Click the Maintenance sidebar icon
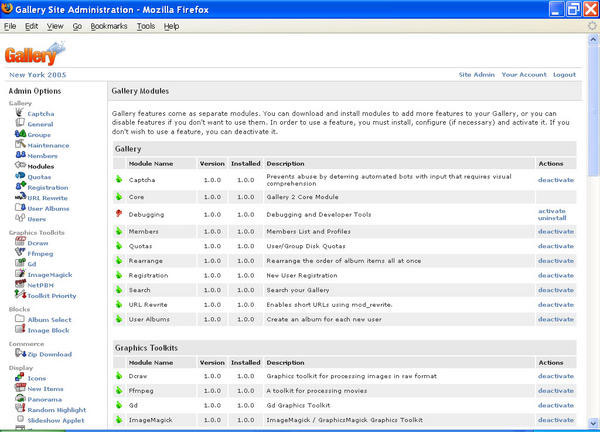600x432 pixels. pyautogui.click(x=20, y=144)
